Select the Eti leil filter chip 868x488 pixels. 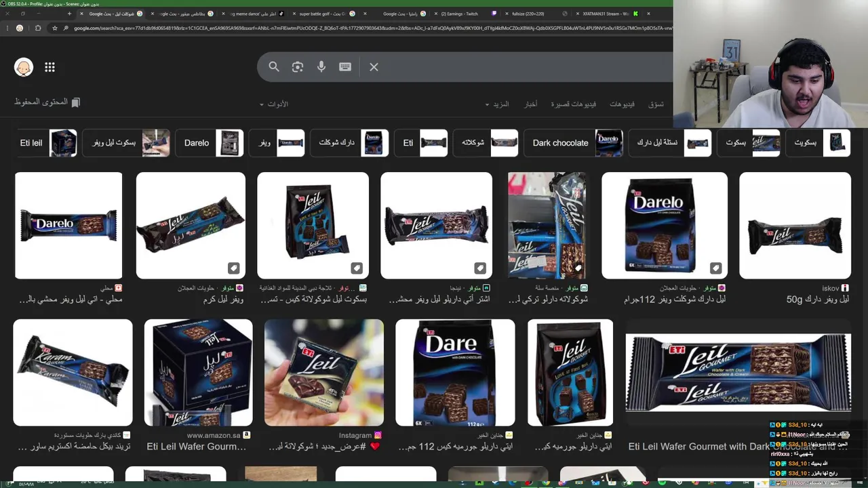46,143
